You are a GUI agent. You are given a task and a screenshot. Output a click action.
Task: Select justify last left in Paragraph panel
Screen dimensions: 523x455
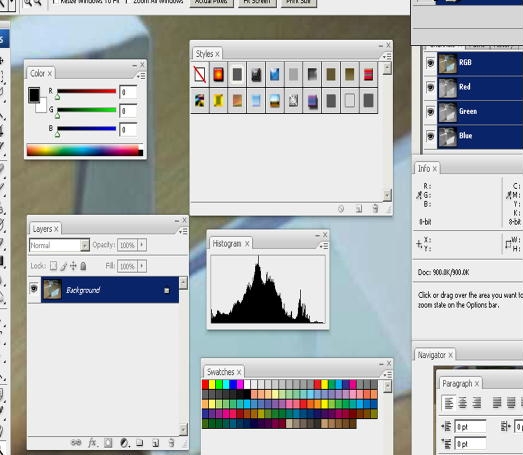point(497,403)
